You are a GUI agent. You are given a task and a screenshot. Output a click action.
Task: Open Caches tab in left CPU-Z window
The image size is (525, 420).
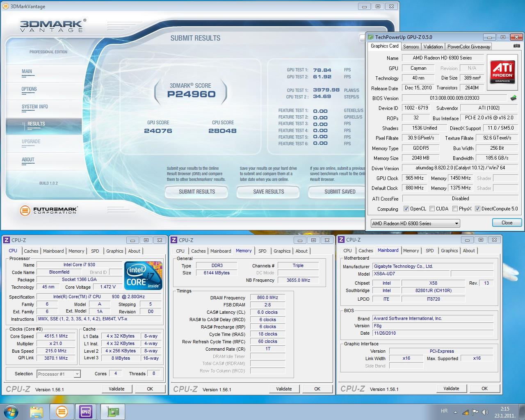point(31,251)
